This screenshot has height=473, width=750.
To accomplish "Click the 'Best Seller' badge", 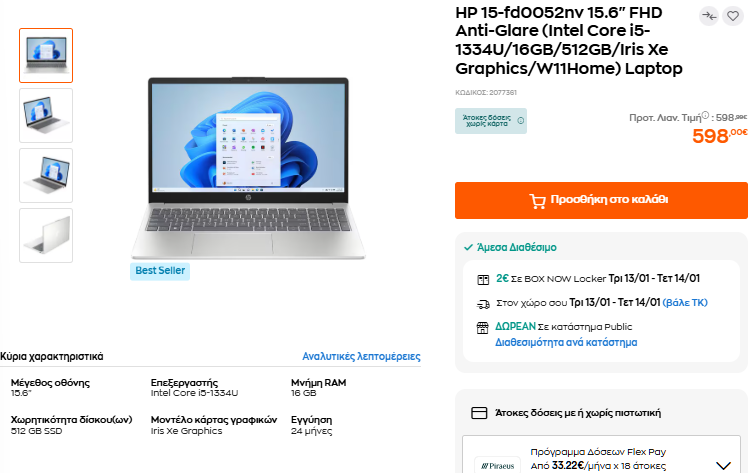I will coord(160,271).
